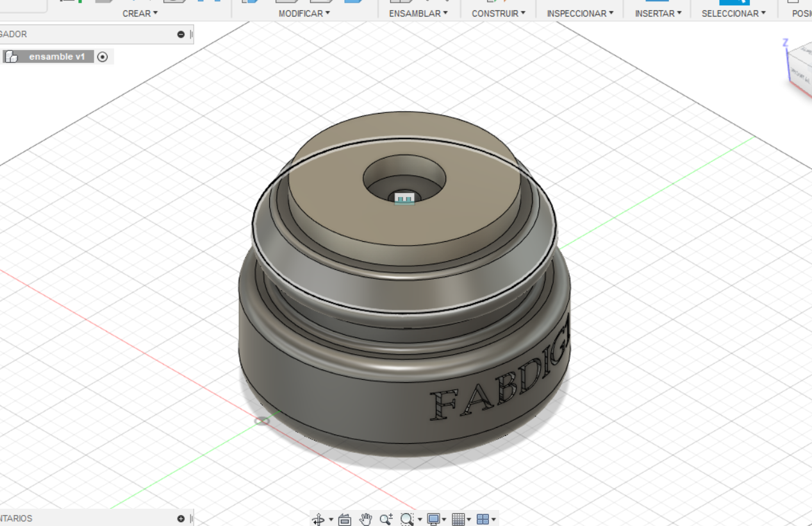Click the Viewports four-pane icon

[483, 519]
